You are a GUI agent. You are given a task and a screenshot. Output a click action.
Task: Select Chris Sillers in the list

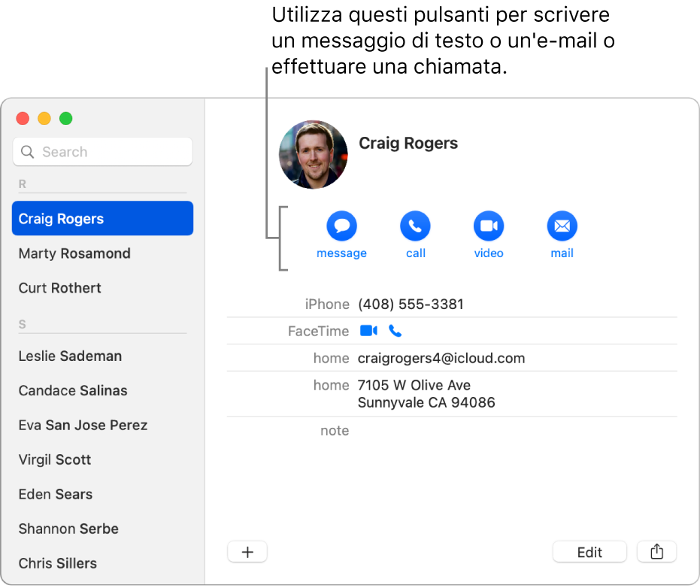click(103, 563)
